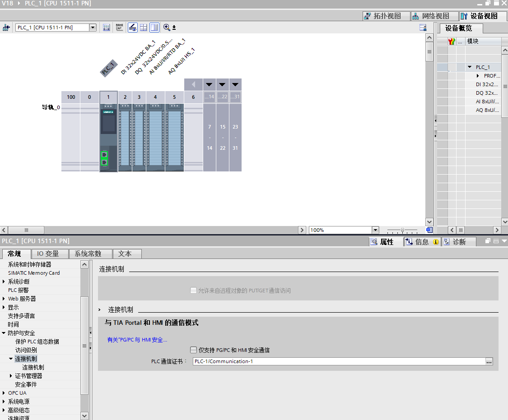Expand the 证书管理器 tree node
Viewport: 508px width, 420px height.
tap(11, 376)
